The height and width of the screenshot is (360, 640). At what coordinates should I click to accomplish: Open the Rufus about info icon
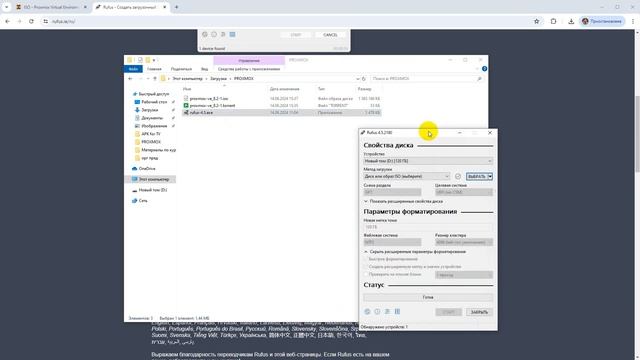[x=377, y=311]
